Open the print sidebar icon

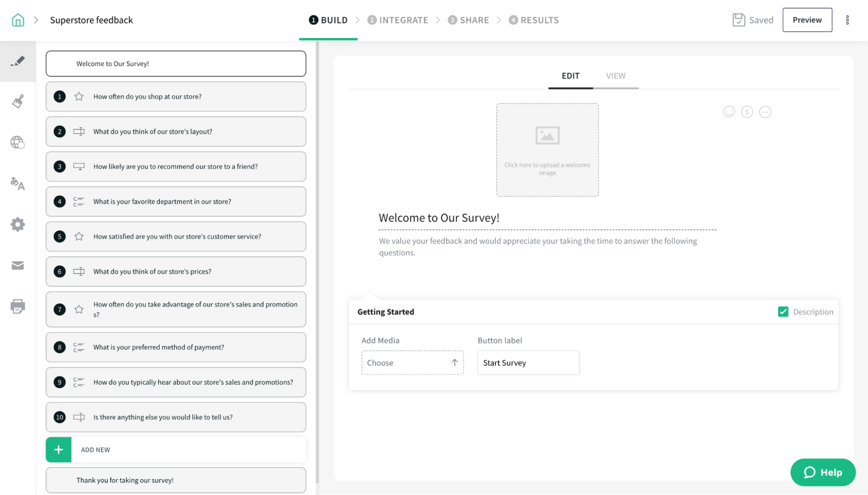[18, 306]
